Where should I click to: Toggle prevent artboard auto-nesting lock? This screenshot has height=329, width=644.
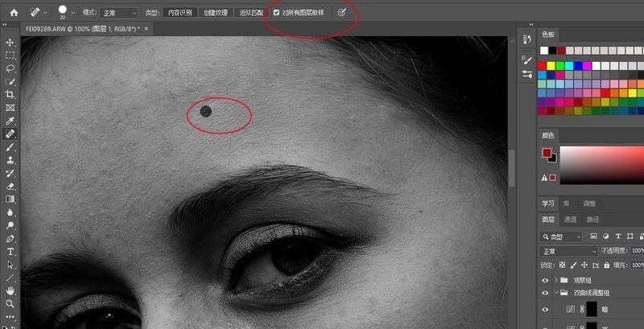pyautogui.click(x=596, y=265)
